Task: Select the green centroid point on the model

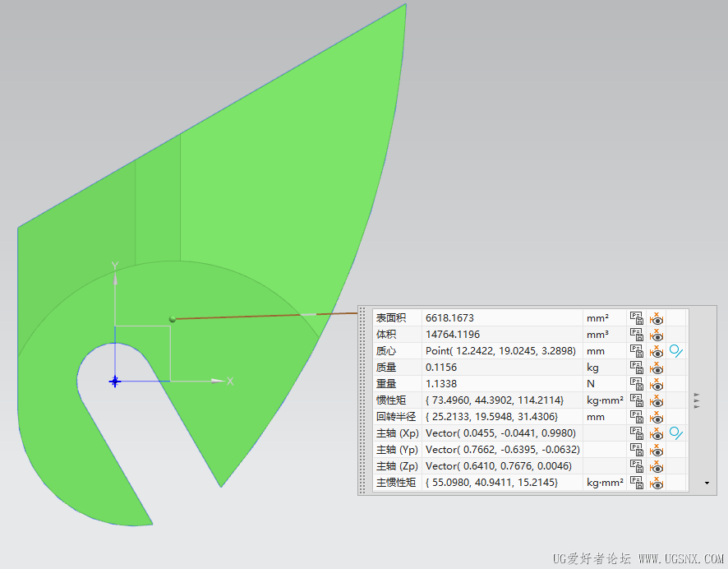Action: [173, 319]
